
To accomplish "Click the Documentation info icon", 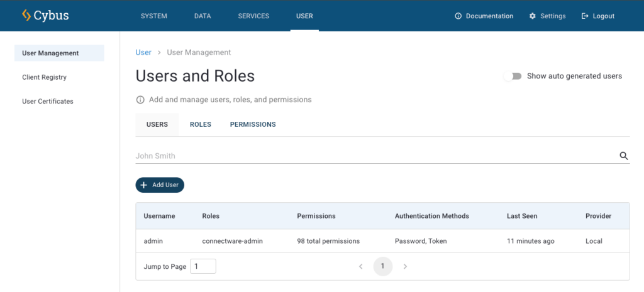I will click(458, 16).
